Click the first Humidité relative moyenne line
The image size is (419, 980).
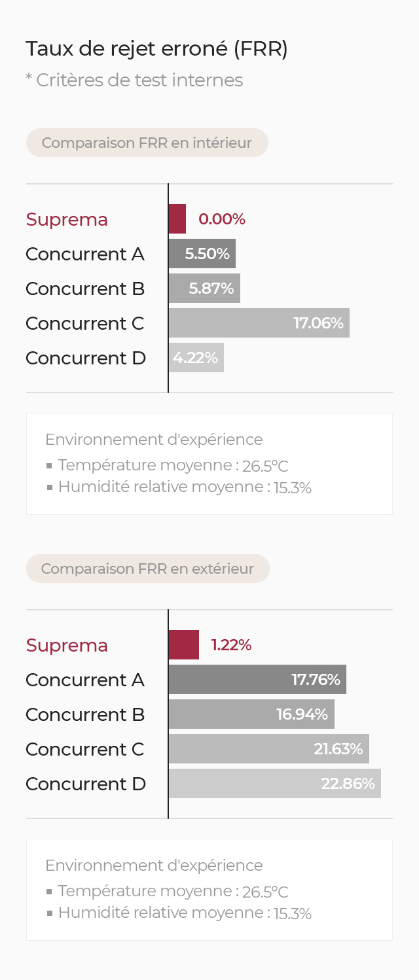pyautogui.click(x=179, y=487)
